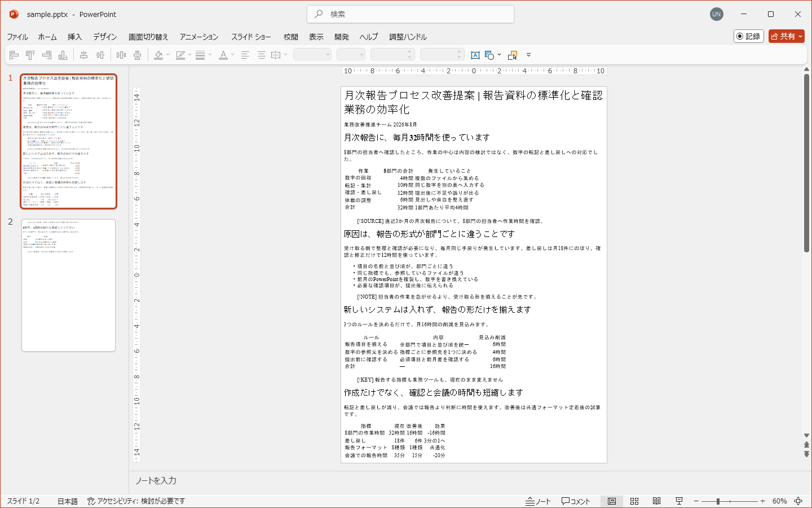Click the zoom out minus button
The height and width of the screenshot is (508, 812).
696,501
